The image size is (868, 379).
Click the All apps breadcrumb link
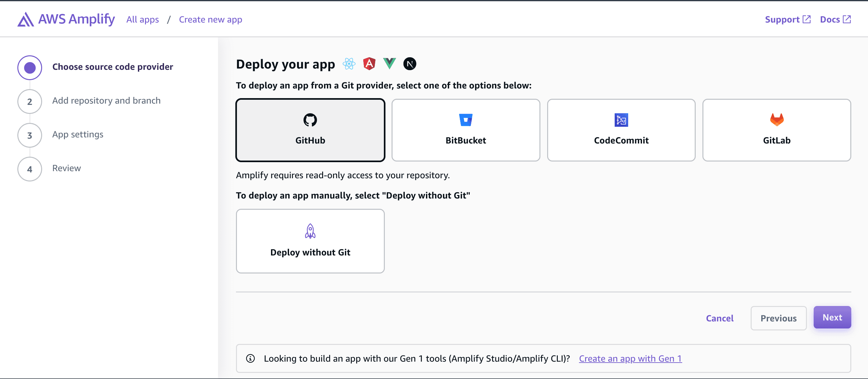(142, 19)
